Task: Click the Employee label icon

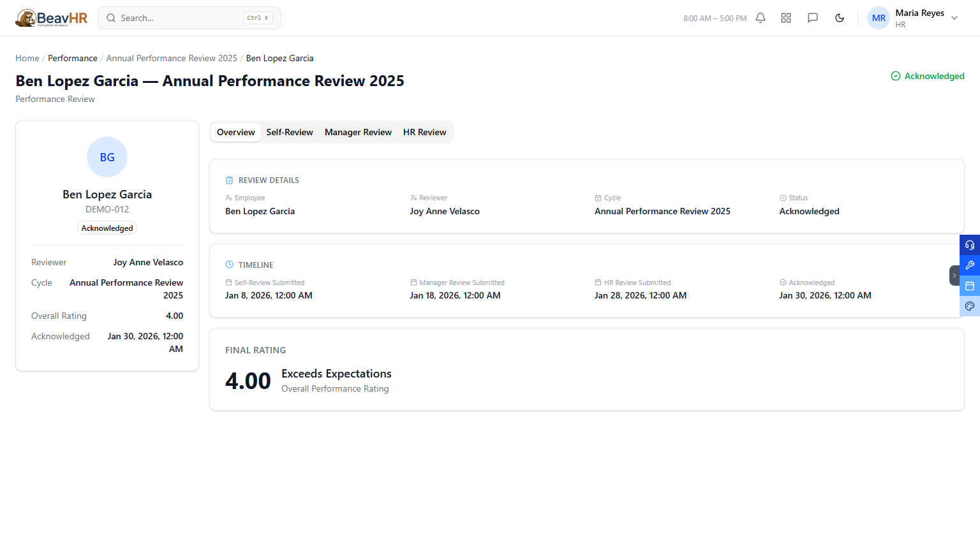Action: point(228,198)
